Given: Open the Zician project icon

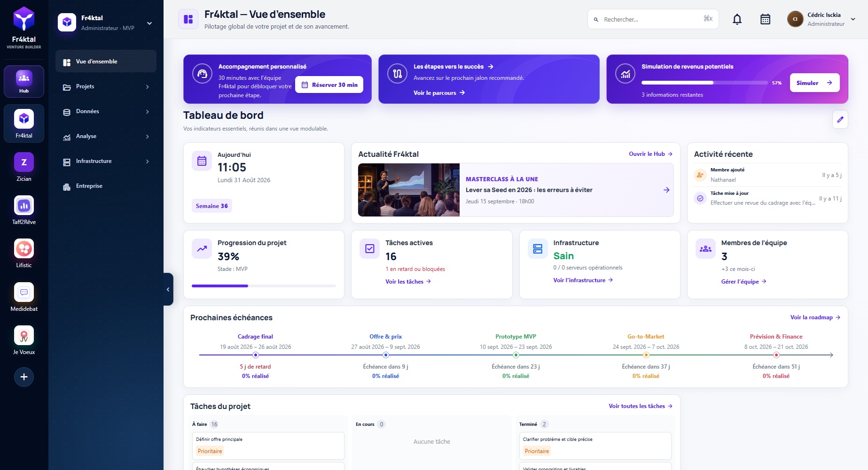Looking at the screenshot, I should coord(24,162).
